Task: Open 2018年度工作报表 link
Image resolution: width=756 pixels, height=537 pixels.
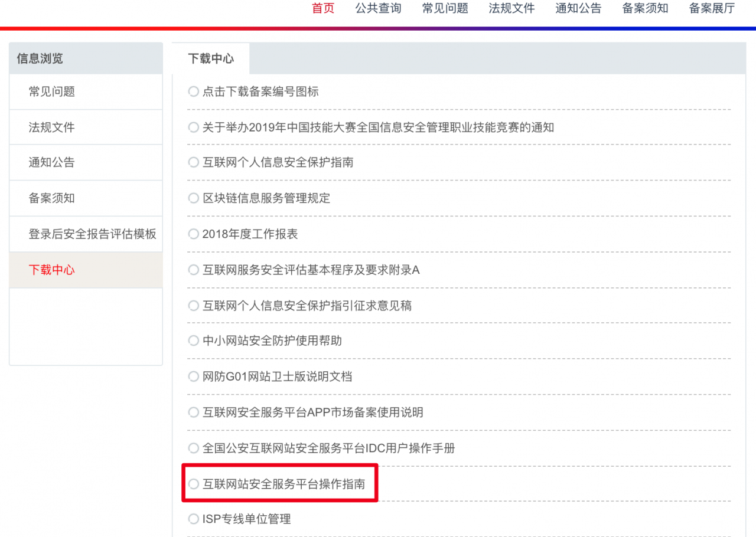Action: 250,234
